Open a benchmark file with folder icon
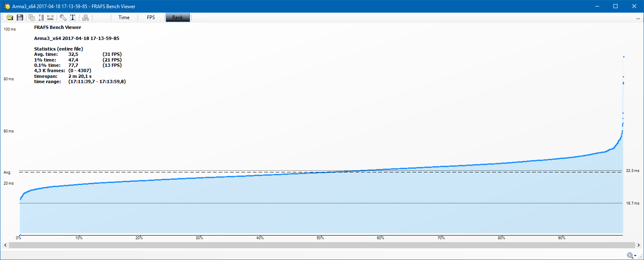Viewport: 644px width, 260px height. [x=10, y=18]
